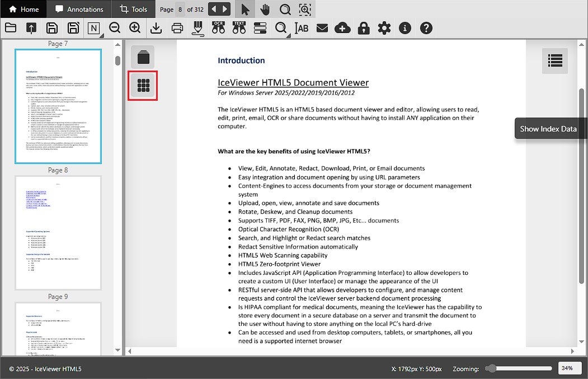Select the Page 8 thumbnail
This screenshot has height=379, width=588.
pos(58,233)
